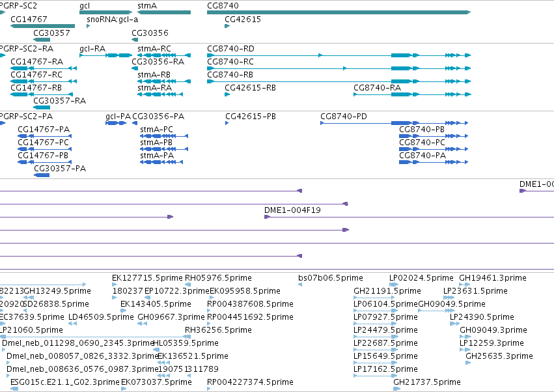This screenshot has width=554, height=392.
Task: Select the ESG015c.E21.1_G02.3prime EST label
Action: pyautogui.click(x=65, y=382)
